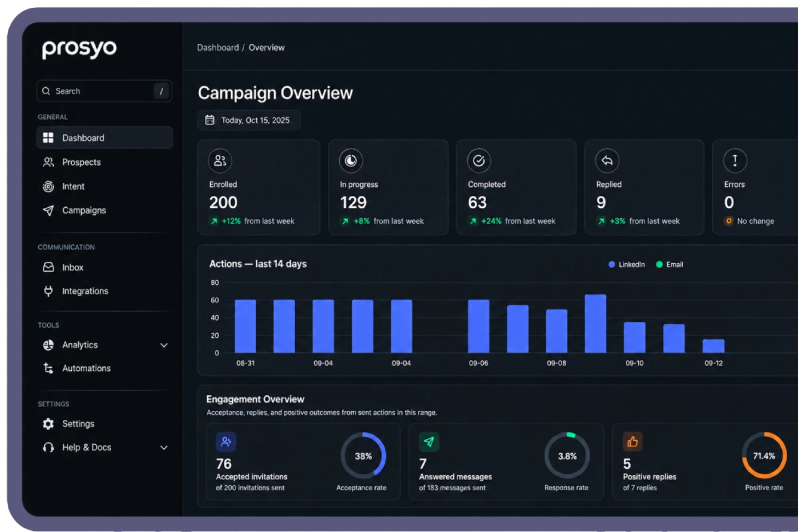Open the Completed 63 stat card

click(x=516, y=187)
